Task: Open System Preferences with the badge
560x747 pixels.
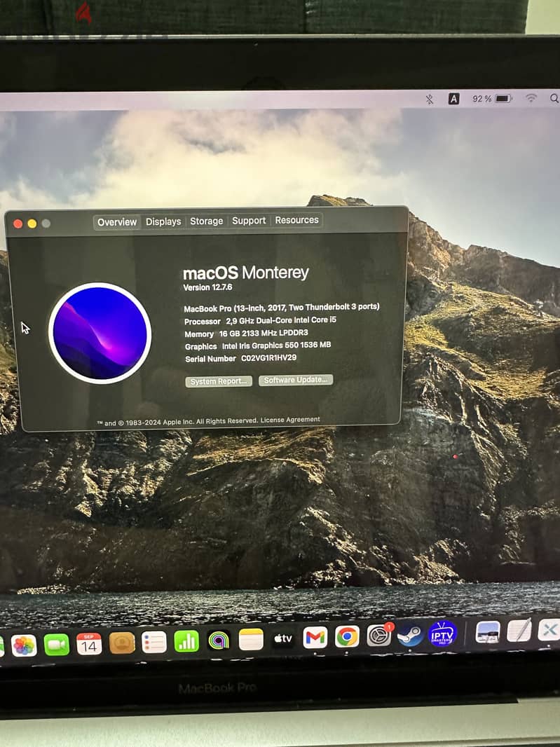Action: coord(379,635)
